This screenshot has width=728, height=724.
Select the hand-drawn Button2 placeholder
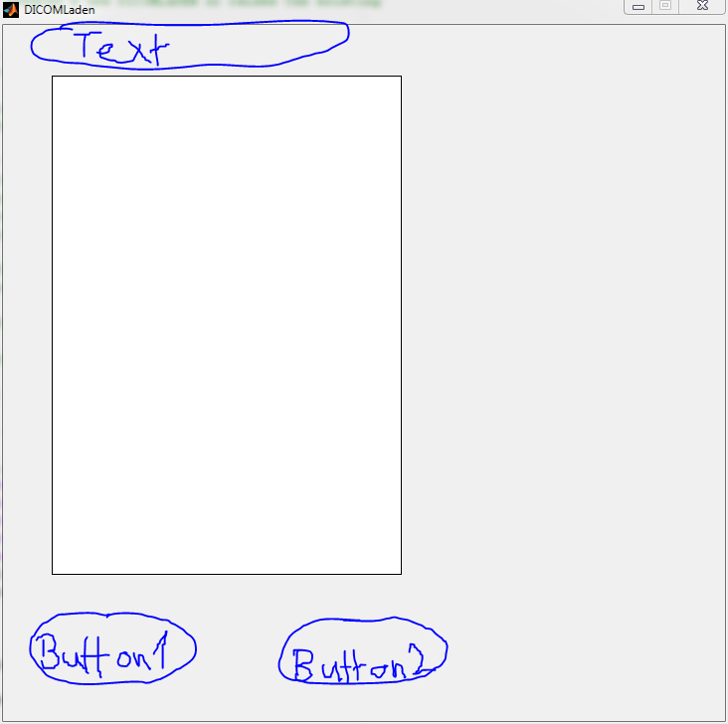pos(363,650)
